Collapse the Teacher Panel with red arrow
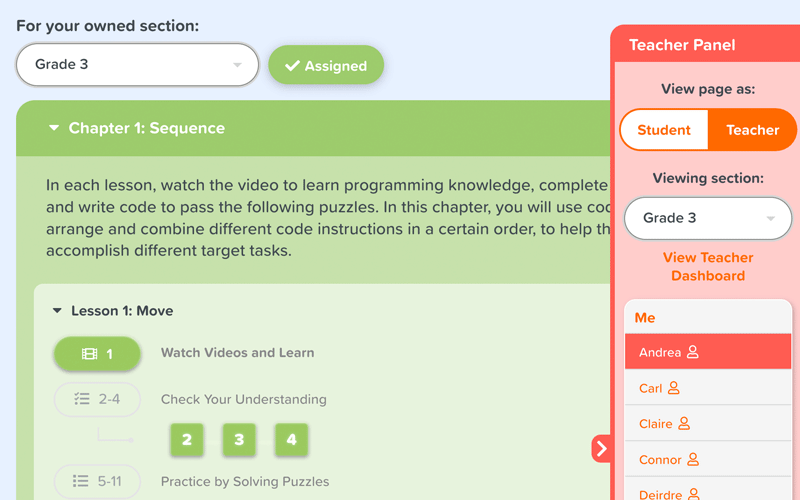 click(601, 449)
